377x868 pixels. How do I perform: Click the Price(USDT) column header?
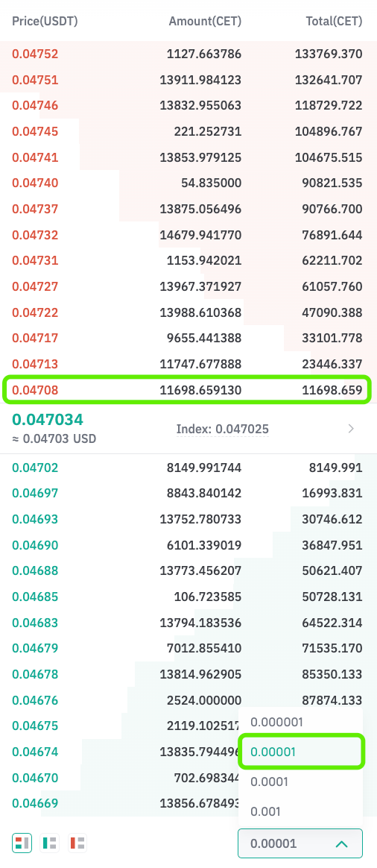(45, 21)
